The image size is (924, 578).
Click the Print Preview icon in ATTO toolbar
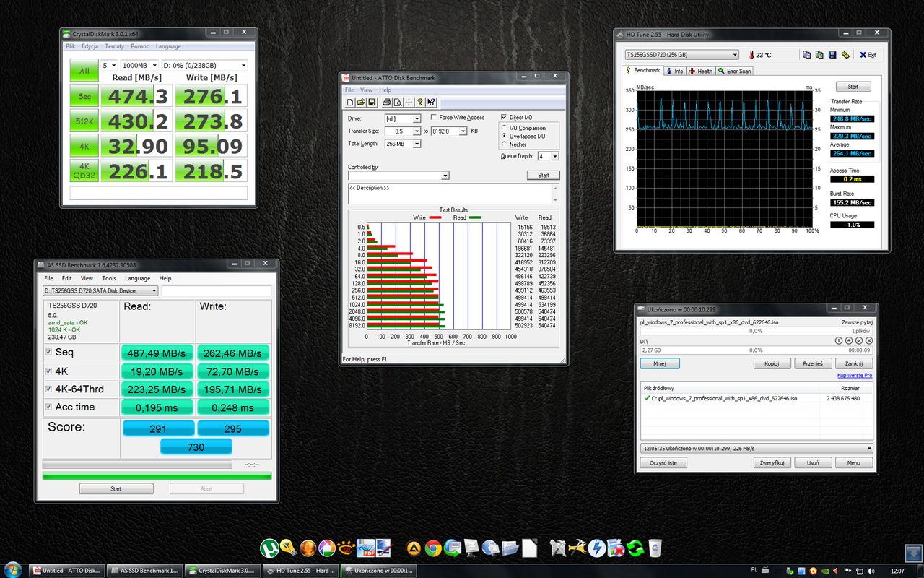pyautogui.click(x=397, y=103)
